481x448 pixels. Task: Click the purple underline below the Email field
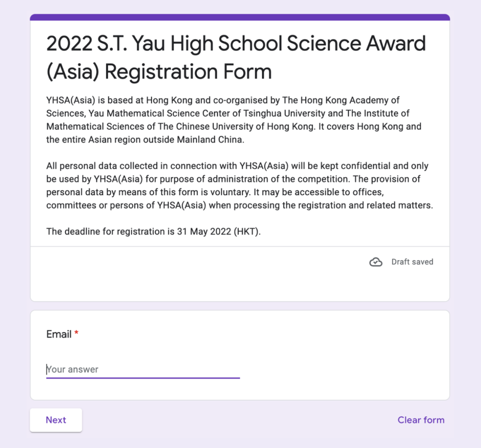(x=143, y=378)
